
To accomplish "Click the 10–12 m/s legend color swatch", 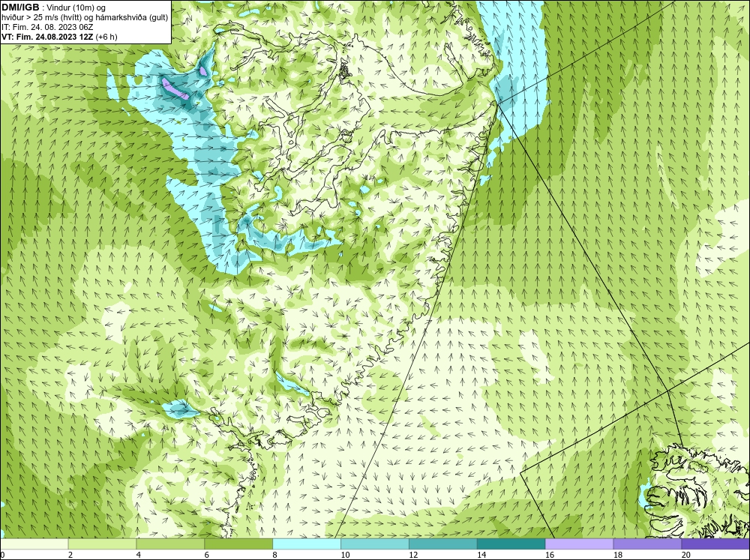I will point(375,544).
